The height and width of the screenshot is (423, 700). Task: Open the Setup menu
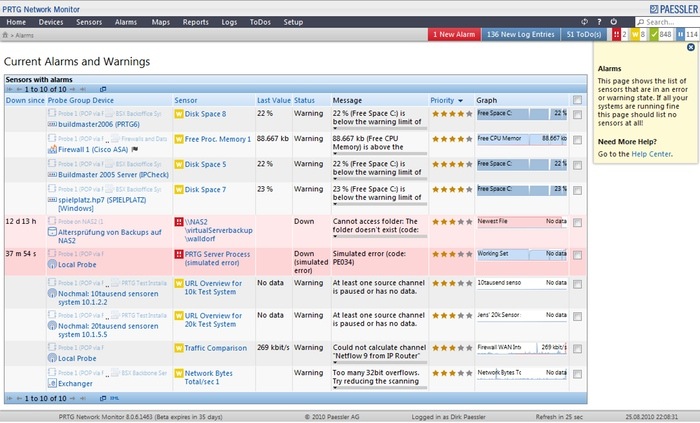coord(293,22)
